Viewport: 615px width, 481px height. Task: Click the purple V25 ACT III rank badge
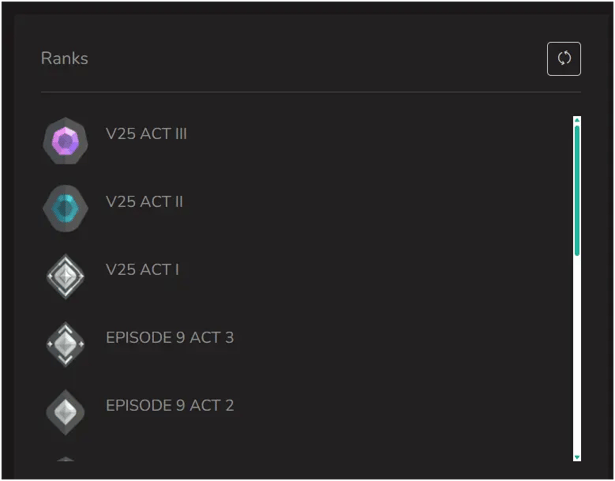pyautogui.click(x=66, y=143)
